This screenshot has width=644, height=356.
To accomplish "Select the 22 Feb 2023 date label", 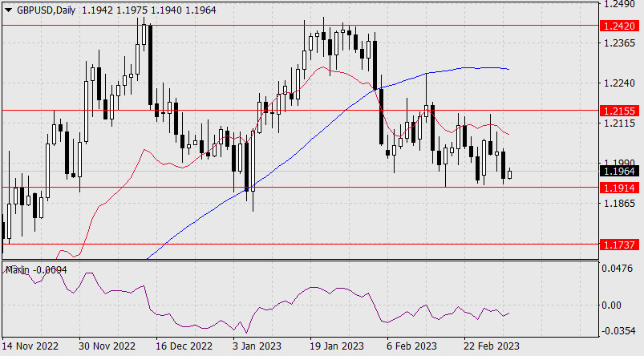I will 492,346.
